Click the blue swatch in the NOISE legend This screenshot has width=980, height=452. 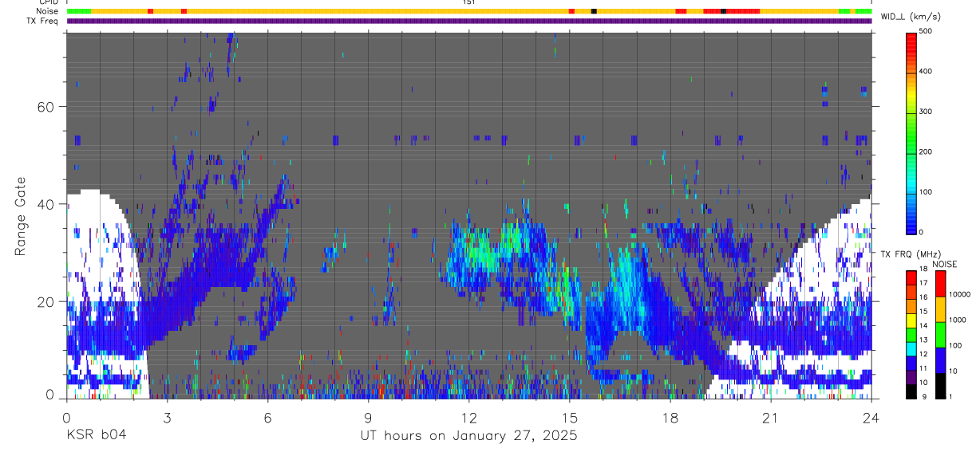940,360
